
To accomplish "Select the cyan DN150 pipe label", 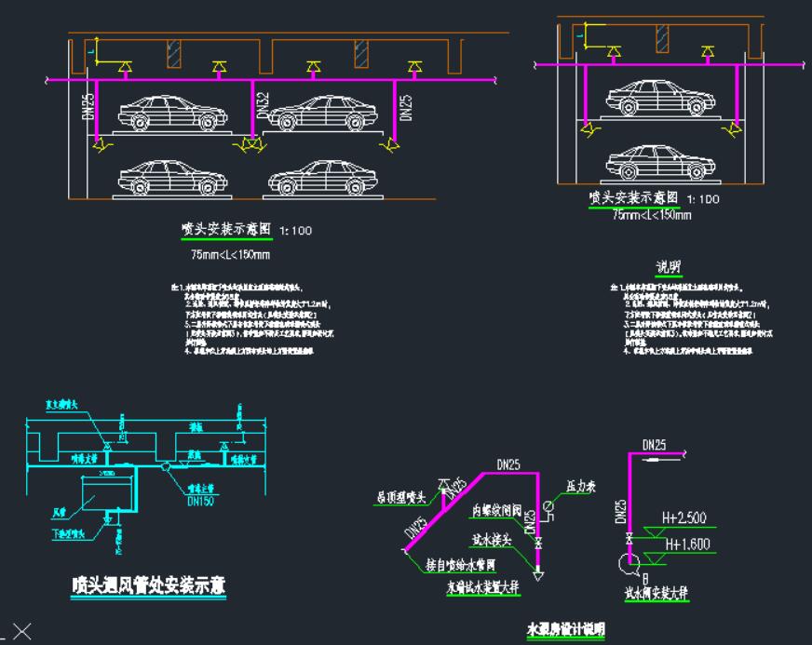I will point(200,501).
